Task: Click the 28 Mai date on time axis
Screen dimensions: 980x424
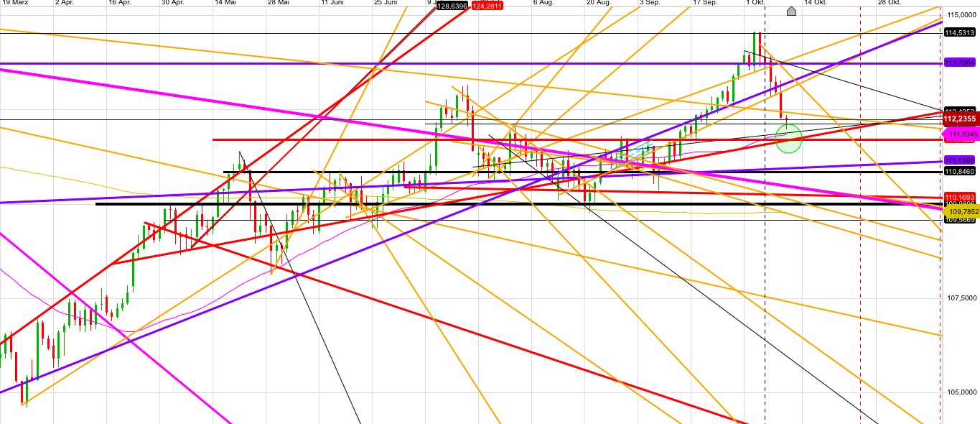Action: pos(278,3)
